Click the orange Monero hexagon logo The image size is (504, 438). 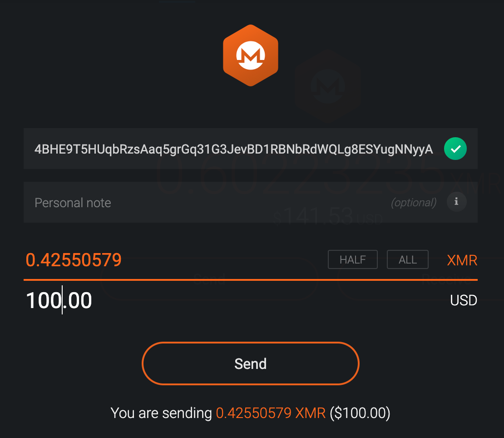250,56
